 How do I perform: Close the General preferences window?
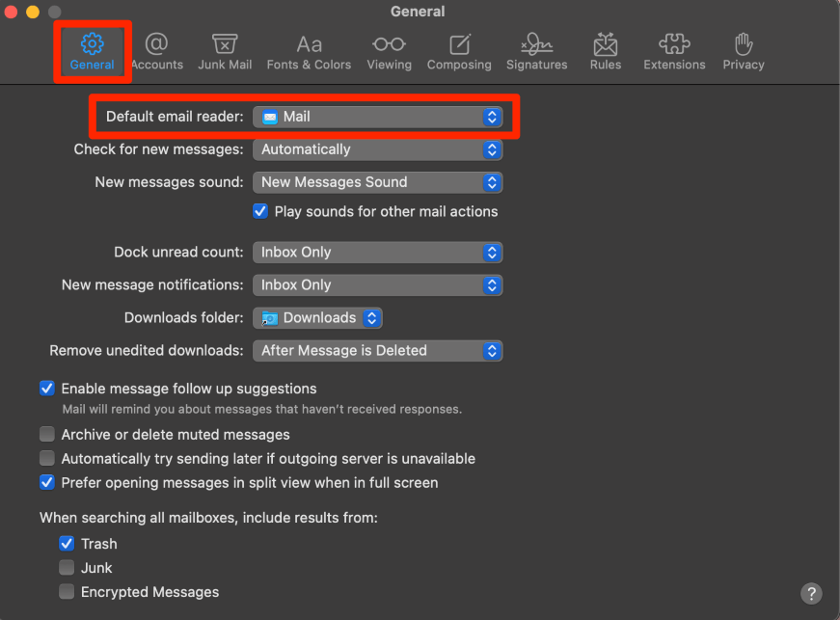point(11,12)
